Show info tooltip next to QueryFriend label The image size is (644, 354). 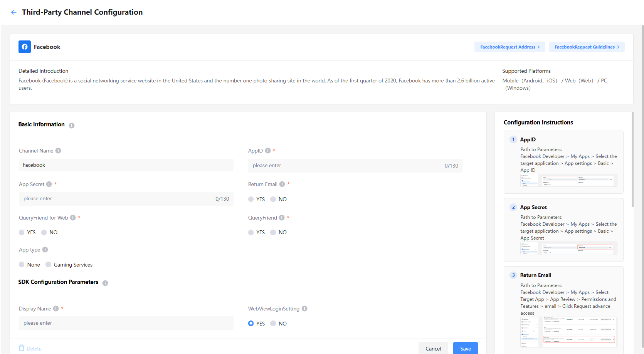(282, 218)
